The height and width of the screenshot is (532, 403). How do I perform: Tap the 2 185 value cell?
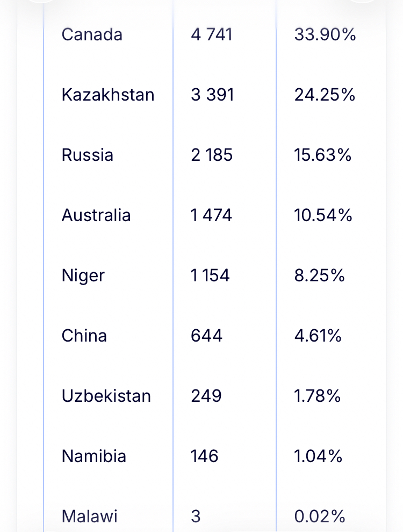pyautogui.click(x=212, y=155)
